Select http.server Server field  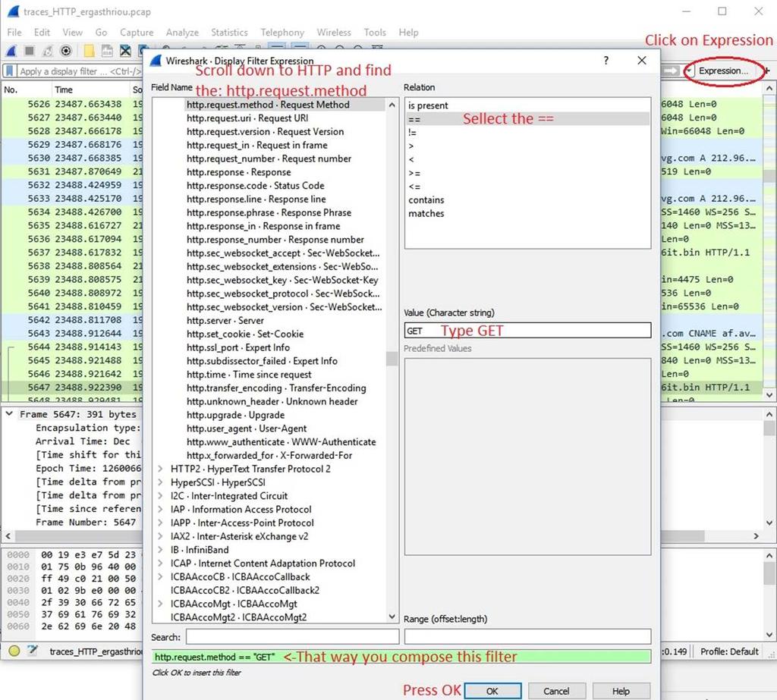click(225, 321)
